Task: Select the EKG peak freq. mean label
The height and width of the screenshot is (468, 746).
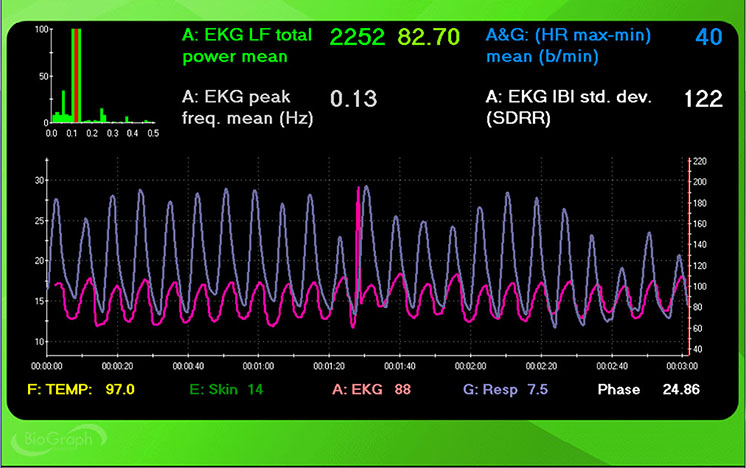Action: 248,108
